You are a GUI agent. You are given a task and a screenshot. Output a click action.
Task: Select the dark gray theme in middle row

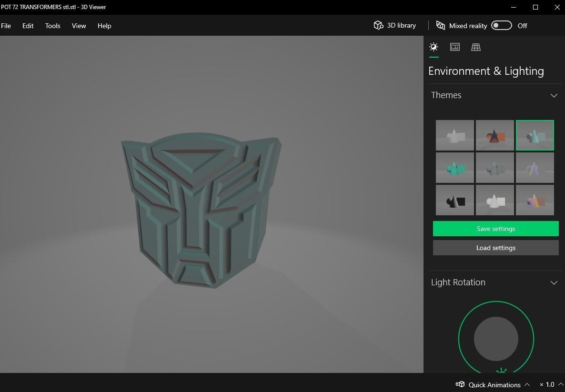495,168
